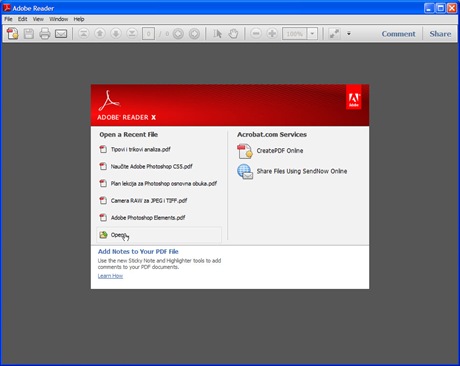The width and height of the screenshot is (460, 366).
Task: Click the Email envelope toolbar icon
Action: coord(61,34)
